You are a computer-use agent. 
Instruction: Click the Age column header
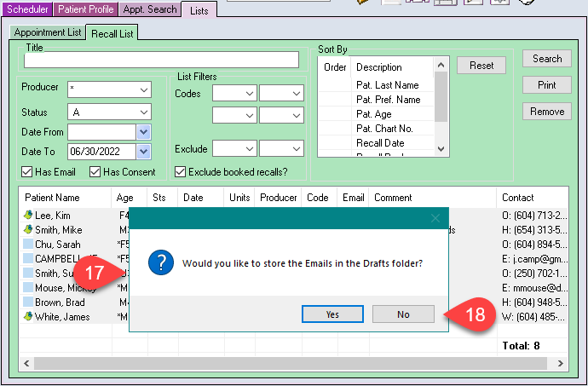tap(130, 198)
